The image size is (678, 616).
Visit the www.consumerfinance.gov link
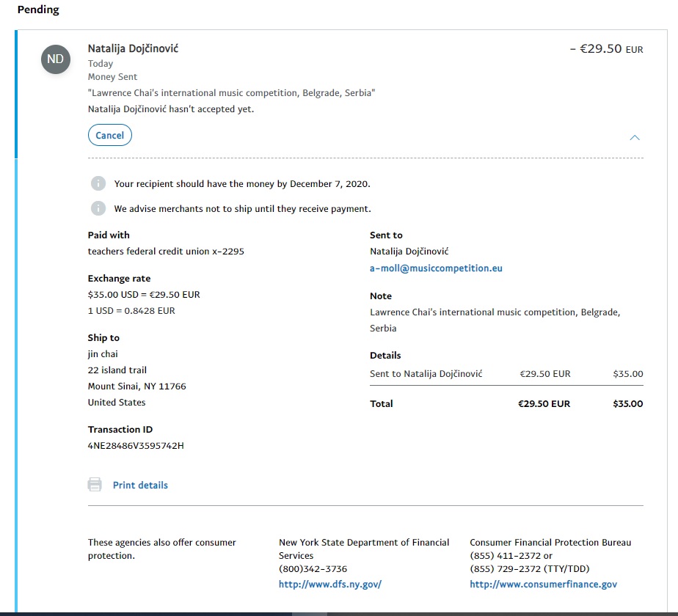pyautogui.click(x=543, y=584)
